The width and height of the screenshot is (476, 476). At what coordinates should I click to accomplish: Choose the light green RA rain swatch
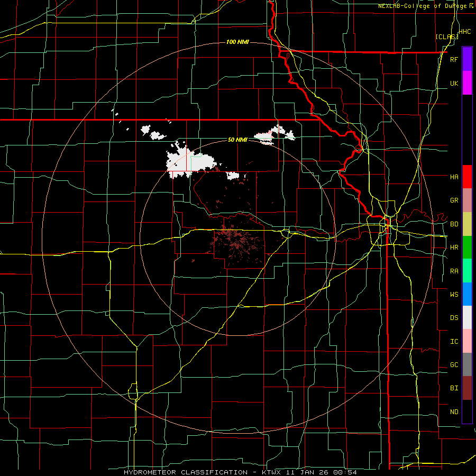pos(467,270)
